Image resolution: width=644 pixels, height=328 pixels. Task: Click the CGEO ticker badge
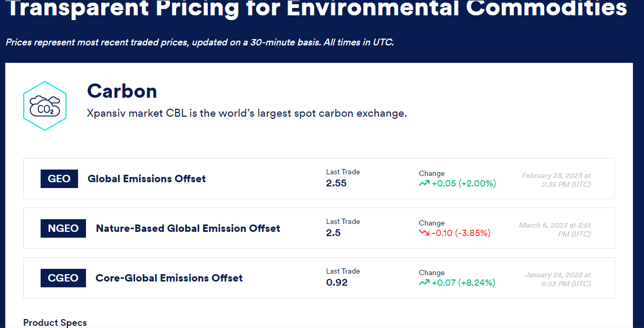[63, 278]
